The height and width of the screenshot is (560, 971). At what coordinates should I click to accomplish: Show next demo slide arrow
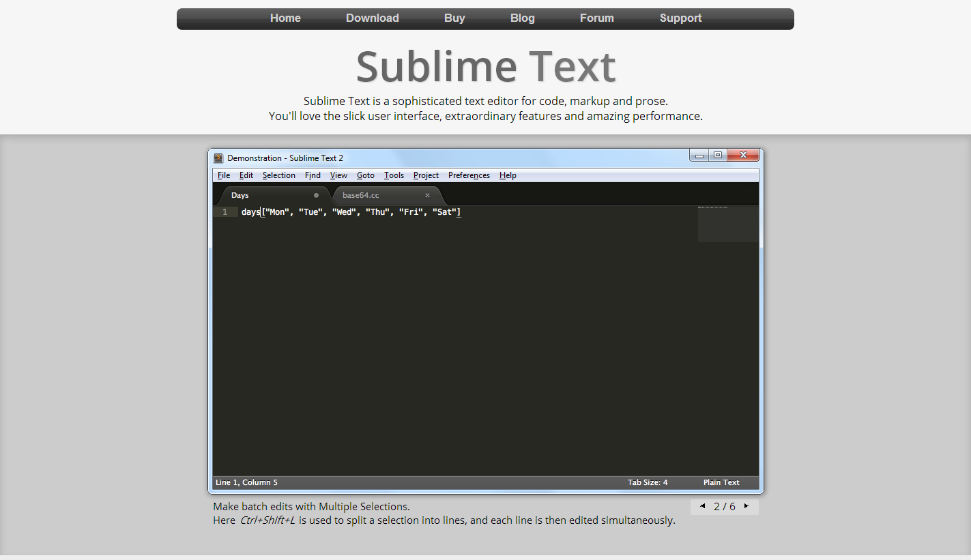(747, 506)
